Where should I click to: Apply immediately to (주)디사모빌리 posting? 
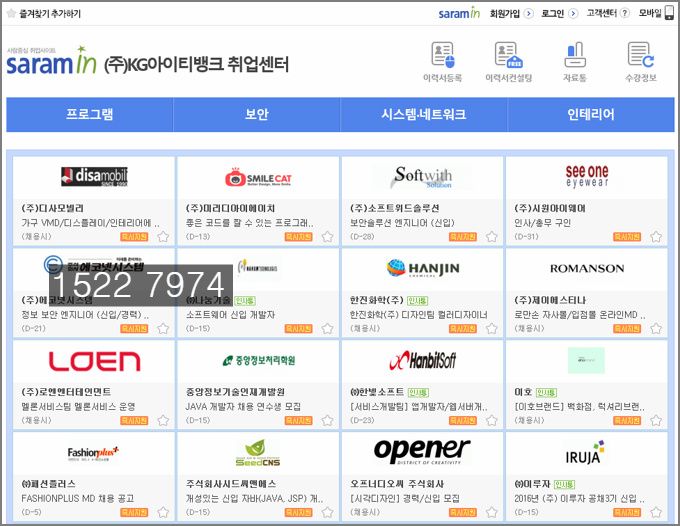(x=134, y=237)
